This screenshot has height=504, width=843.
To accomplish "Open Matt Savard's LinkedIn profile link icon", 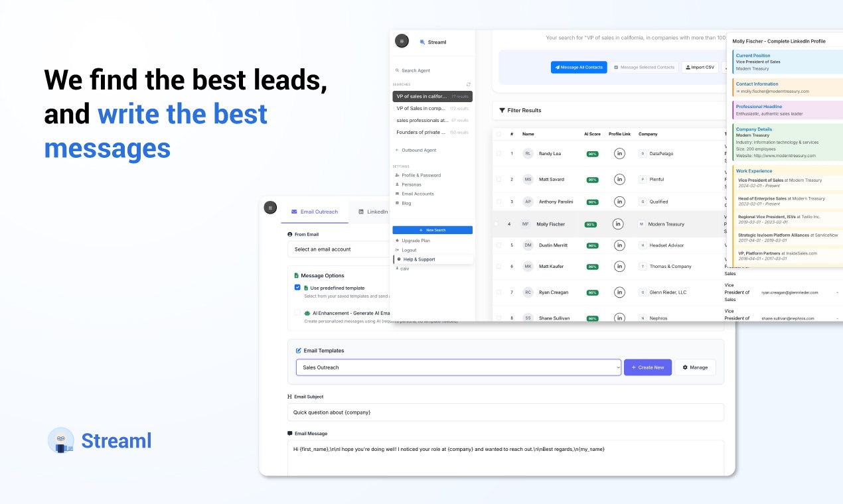I will 619,179.
